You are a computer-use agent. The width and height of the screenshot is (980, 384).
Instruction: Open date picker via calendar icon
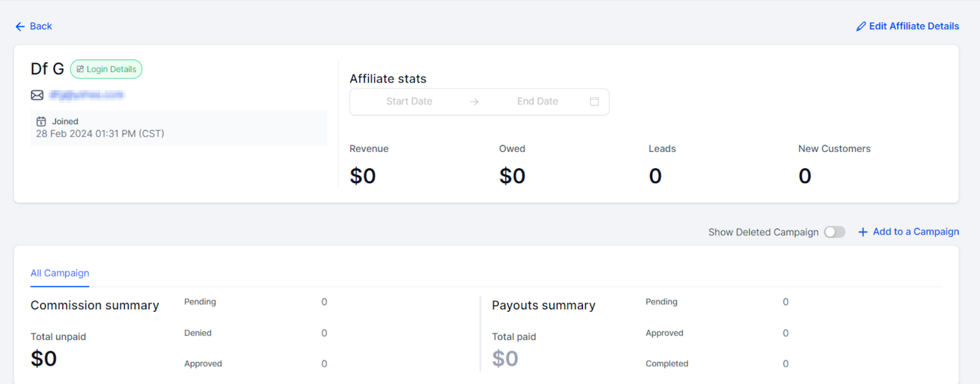pyautogui.click(x=594, y=102)
